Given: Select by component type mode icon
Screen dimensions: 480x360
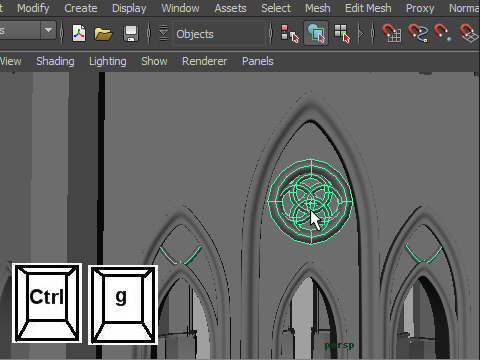Looking at the screenshot, I should click(x=342, y=33).
